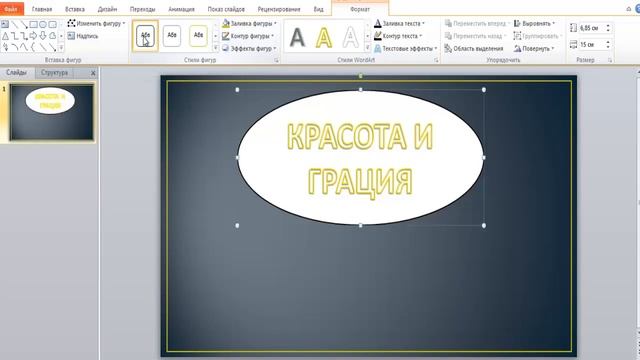Open Контур фигуры outline dropdown
Image resolution: width=640 pixels, height=360 pixels.
[x=248, y=36]
